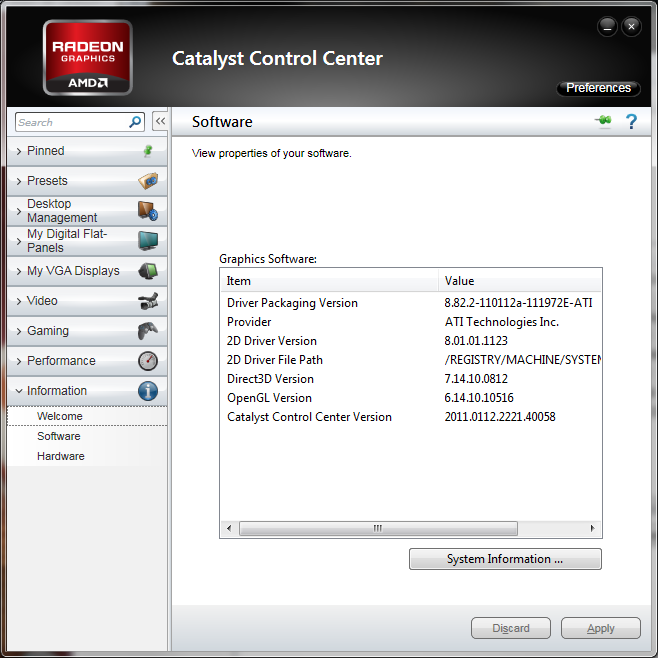Select the Catalyst Control Center Version row

click(411, 417)
